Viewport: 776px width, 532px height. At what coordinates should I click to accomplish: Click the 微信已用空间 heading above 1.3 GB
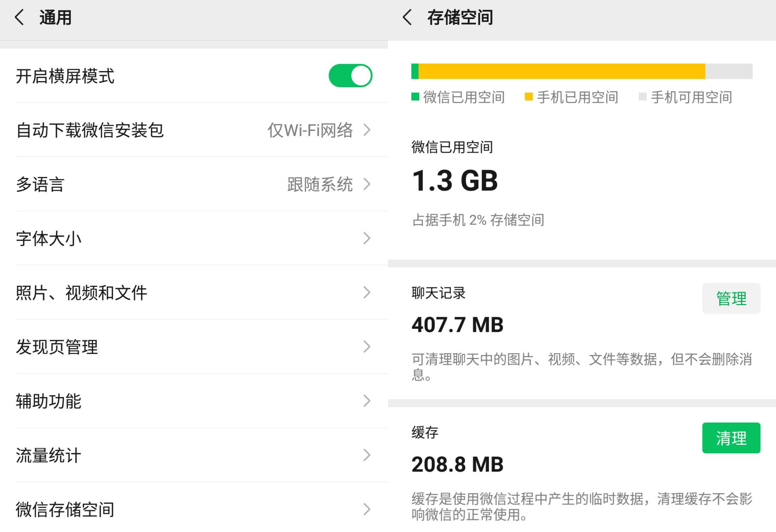452,147
